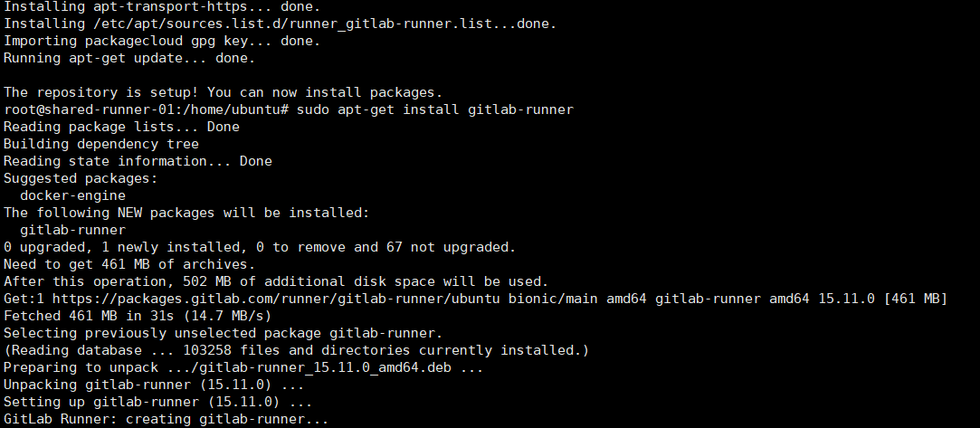Click the 'Selecting previously unselected package' line
The width and height of the screenshot is (980, 428).
(x=223, y=333)
